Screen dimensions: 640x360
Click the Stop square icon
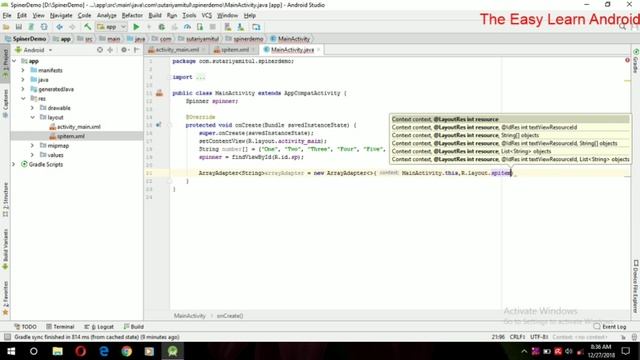point(213,27)
